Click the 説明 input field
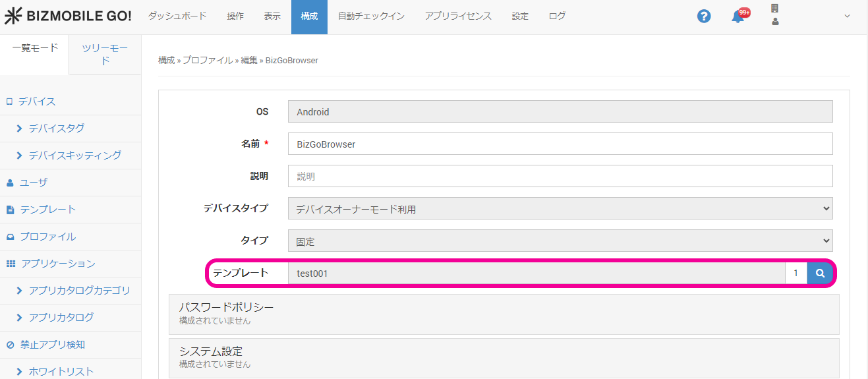This screenshot has width=868, height=379. tap(560, 176)
